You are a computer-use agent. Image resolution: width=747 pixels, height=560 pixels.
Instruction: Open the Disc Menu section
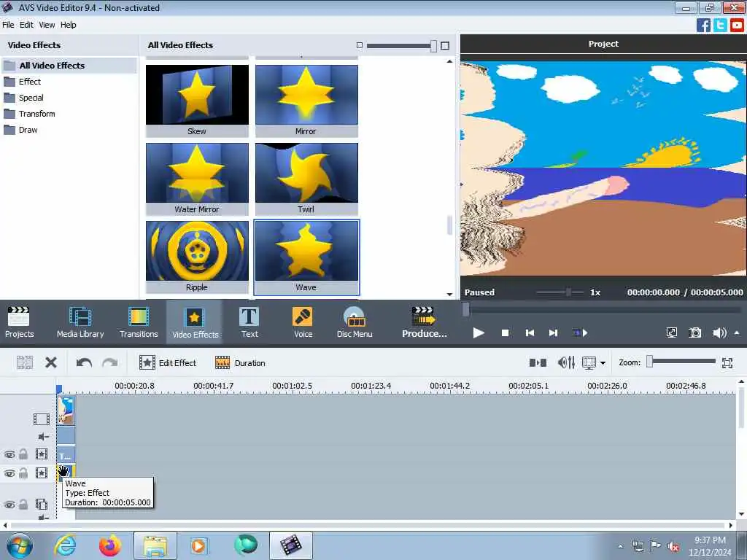355,322
